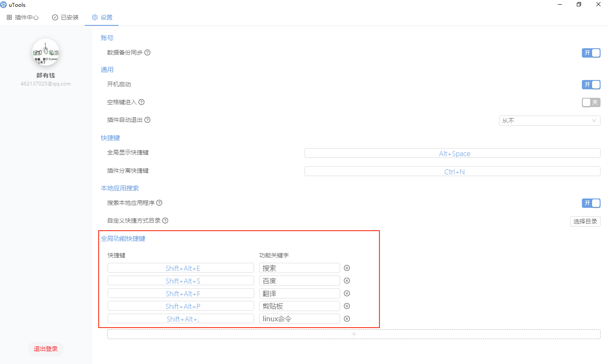Click the question mark beside 空格键进入
The image size is (609, 364).
141,102
